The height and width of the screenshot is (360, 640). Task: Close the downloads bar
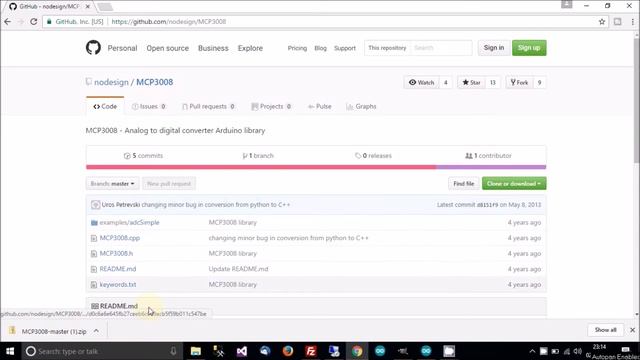(x=632, y=330)
